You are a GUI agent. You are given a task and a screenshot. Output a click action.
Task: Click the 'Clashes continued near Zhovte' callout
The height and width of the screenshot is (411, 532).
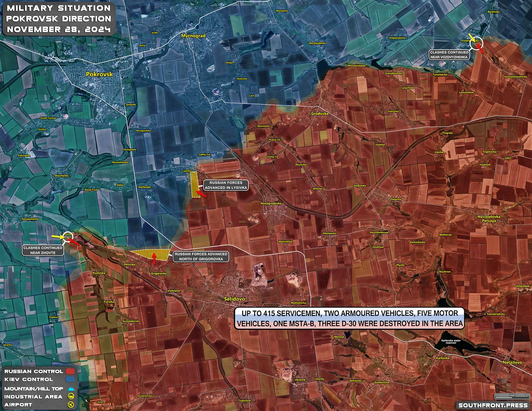43,250
